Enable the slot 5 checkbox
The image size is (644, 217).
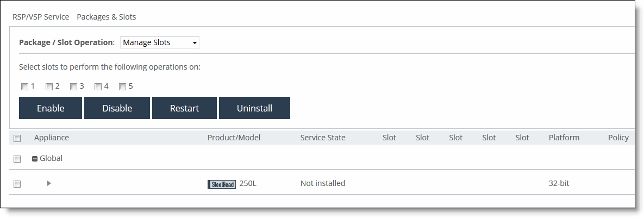pyautogui.click(x=122, y=86)
